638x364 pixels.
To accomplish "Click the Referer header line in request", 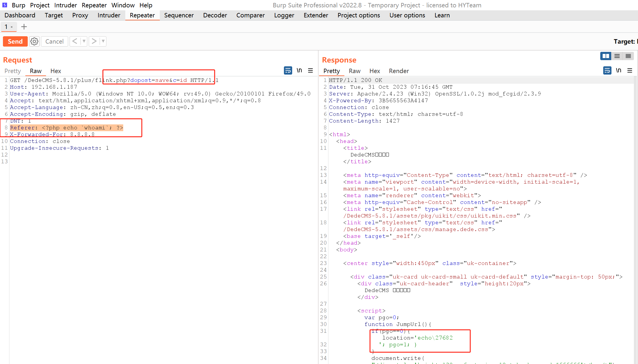I will (67, 128).
